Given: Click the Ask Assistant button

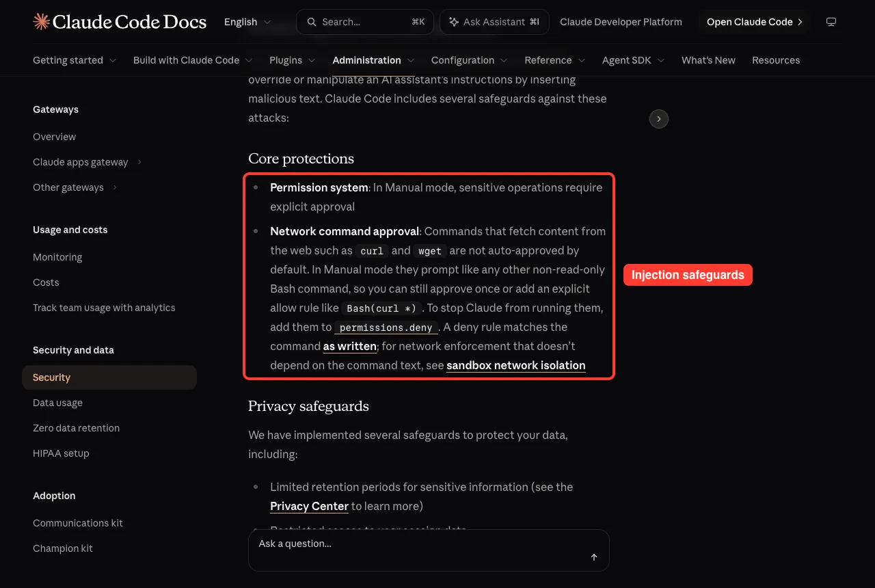Looking at the screenshot, I should [494, 22].
